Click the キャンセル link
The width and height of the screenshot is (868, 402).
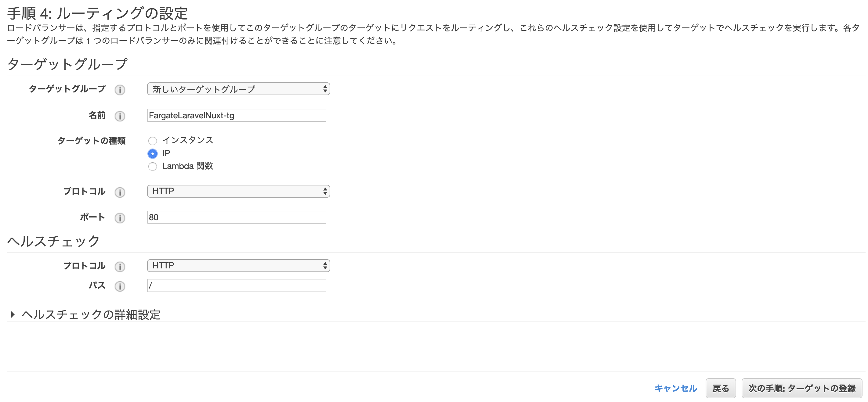tap(675, 388)
